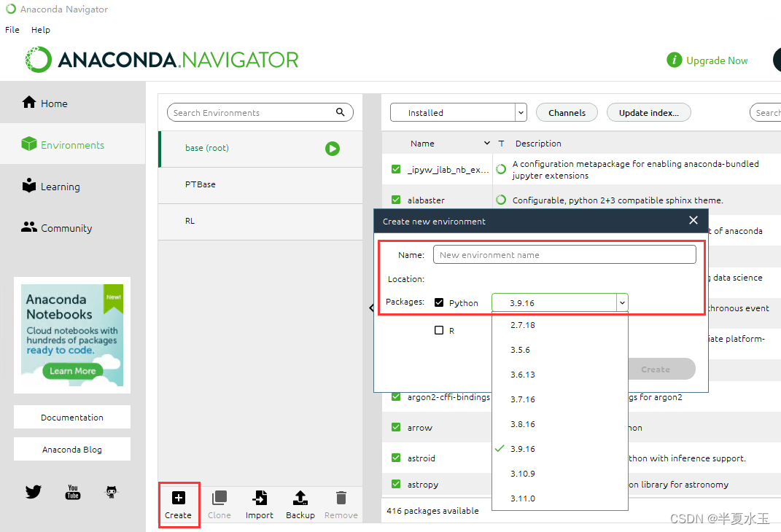The image size is (781, 532).
Task: Focus the package Search field
Action: pos(765,112)
